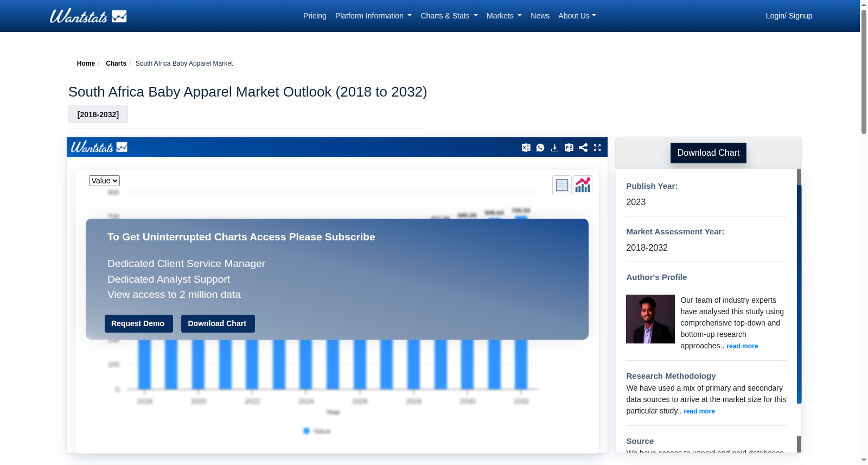Click the download icon in chart header
The height and width of the screenshot is (465, 868).
click(554, 148)
